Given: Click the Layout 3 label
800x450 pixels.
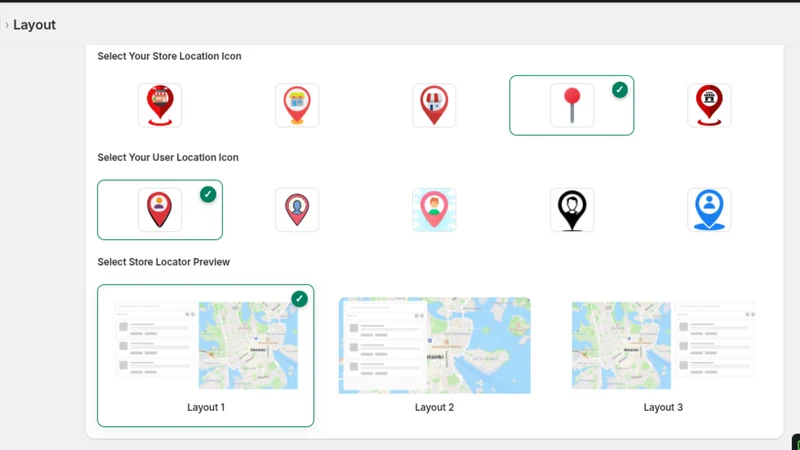Looking at the screenshot, I should (663, 407).
